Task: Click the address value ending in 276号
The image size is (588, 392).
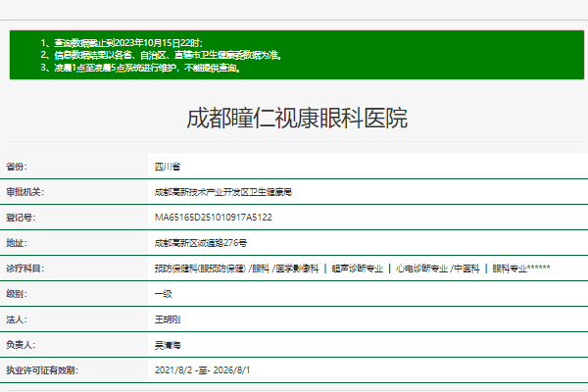Action: [201, 243]
